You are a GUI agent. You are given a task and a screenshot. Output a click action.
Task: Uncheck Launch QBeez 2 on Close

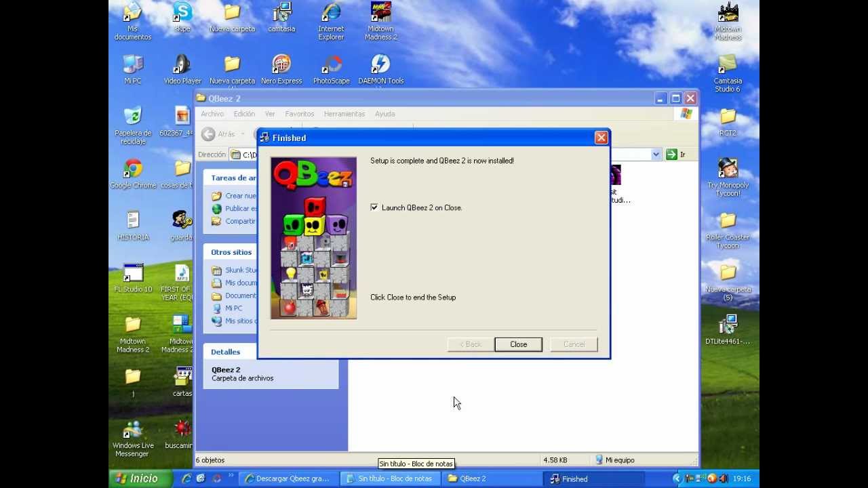tap(374, 207)
